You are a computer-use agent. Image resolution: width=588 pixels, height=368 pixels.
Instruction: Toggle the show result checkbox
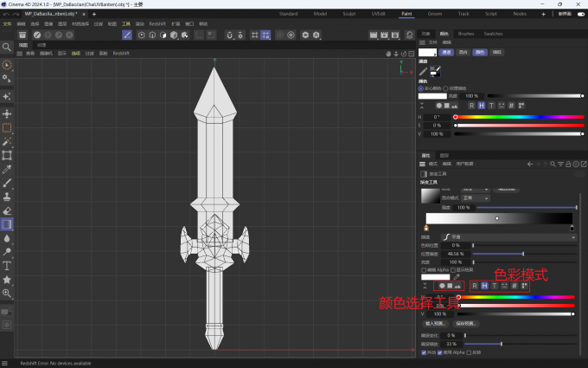click(453, 270)
